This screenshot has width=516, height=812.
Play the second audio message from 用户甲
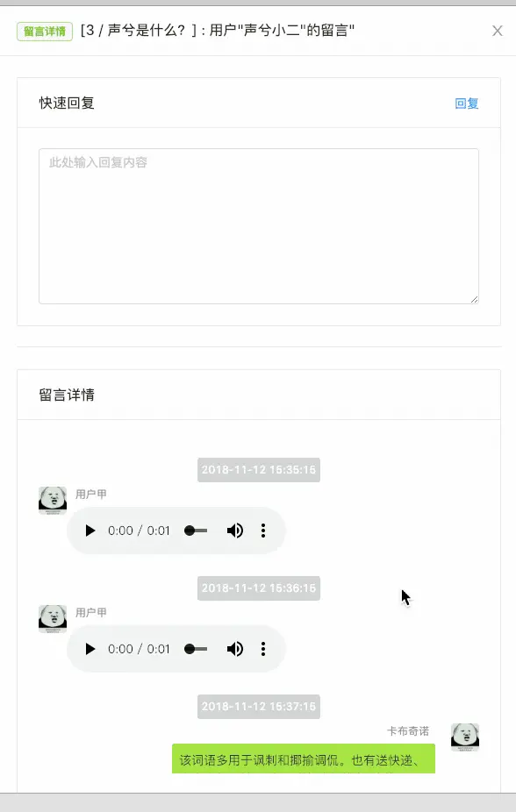tap(90, 649)
